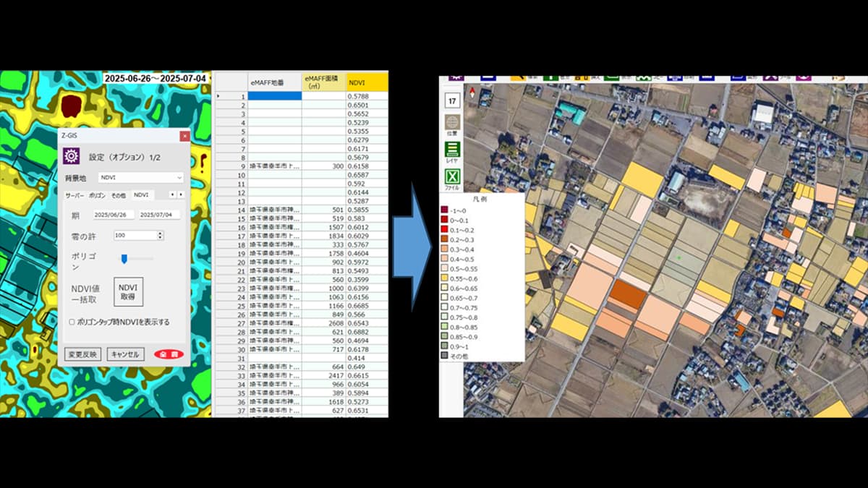Viewport: 868px width, 488px height.
Task: Open the 背景地 NDVI dropdown
Action: [x=140, y=177]
